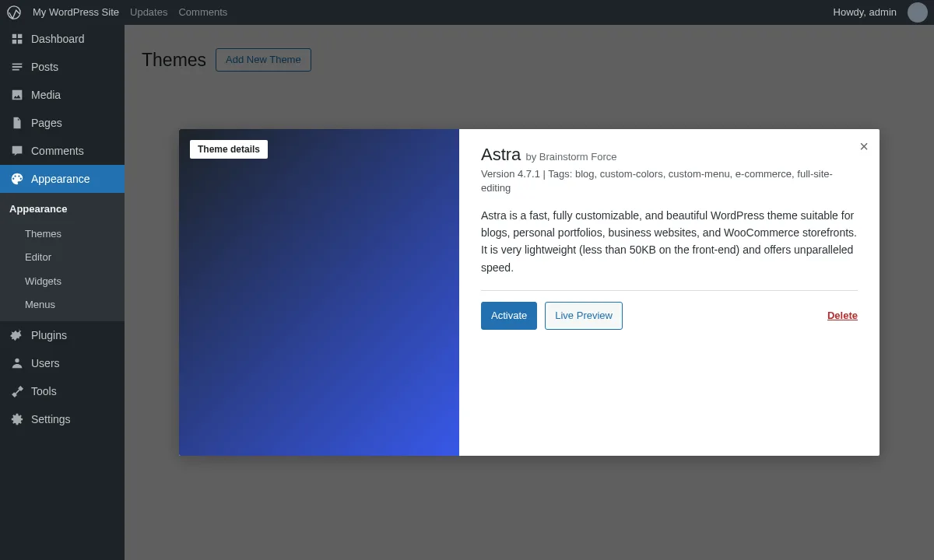Click the admin avatar in top bar
The image size is (934, 560).
click(918, 12)
